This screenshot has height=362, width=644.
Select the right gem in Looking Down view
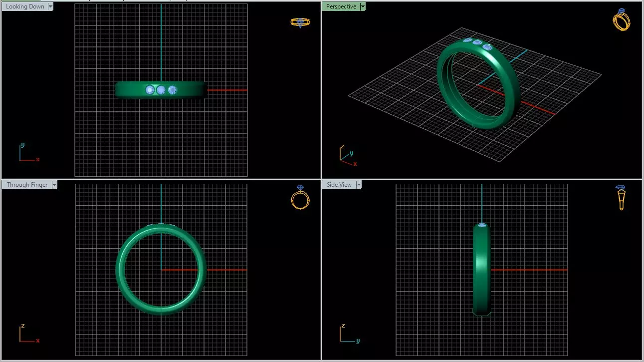pos(172,90)
